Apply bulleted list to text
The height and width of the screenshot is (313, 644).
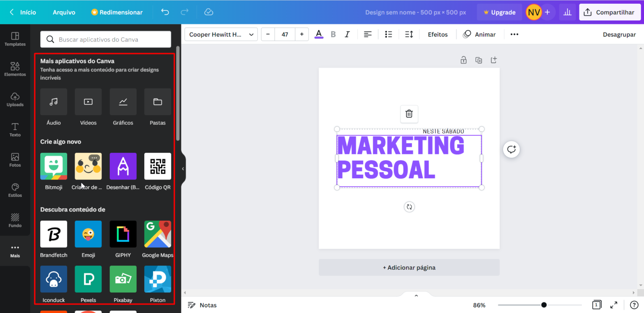click(x=389, y=34)
